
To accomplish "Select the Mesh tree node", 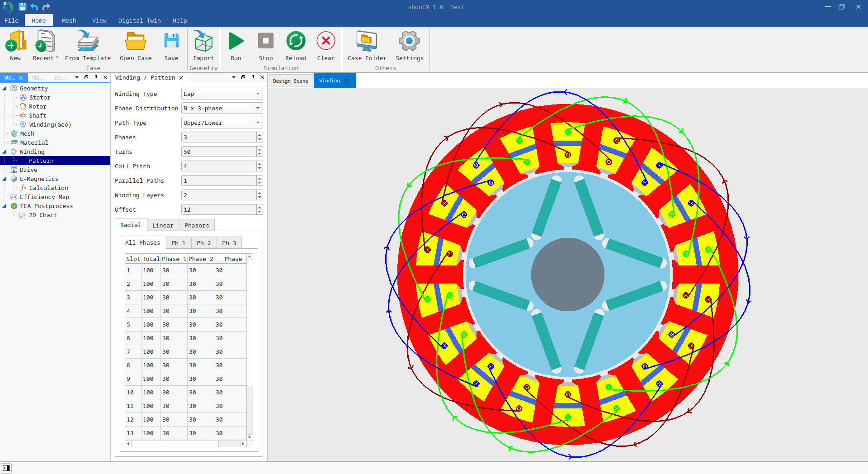I will (27, 133).
